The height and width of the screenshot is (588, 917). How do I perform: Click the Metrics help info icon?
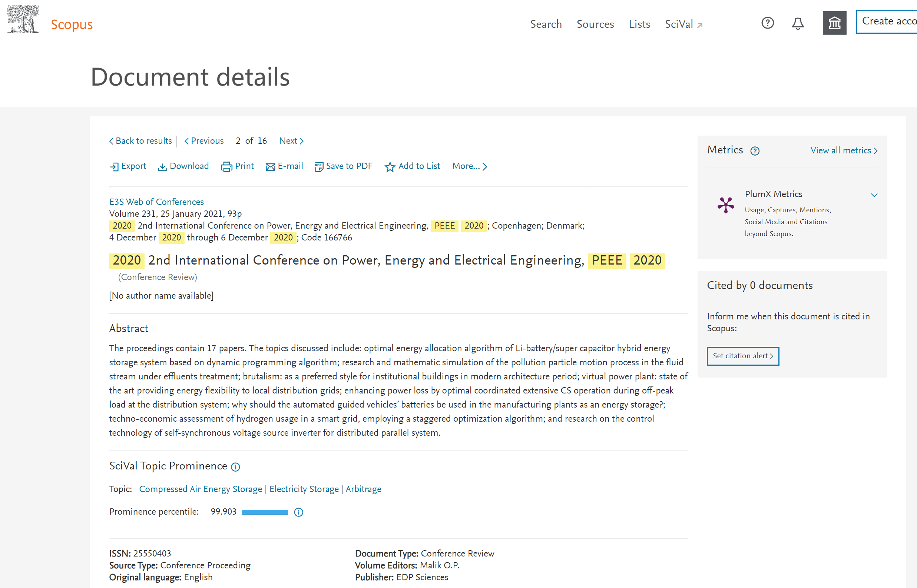(755, 151)
